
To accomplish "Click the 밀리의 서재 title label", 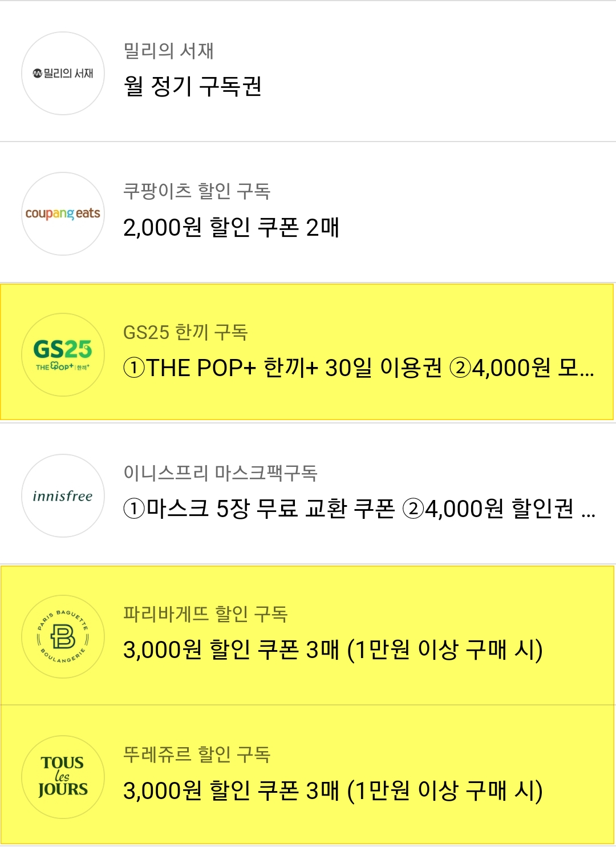I will pyautogui.click(x=169, y=51).
